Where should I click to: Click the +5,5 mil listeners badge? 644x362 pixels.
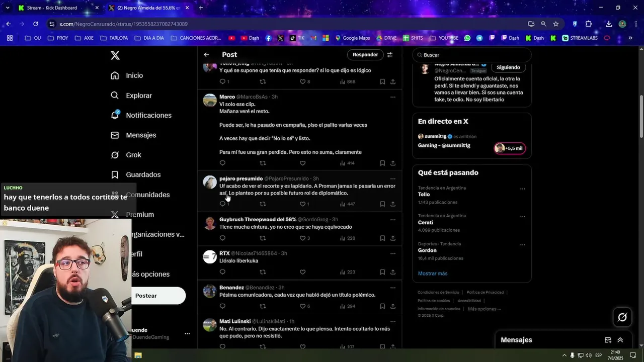coord(510,148)
